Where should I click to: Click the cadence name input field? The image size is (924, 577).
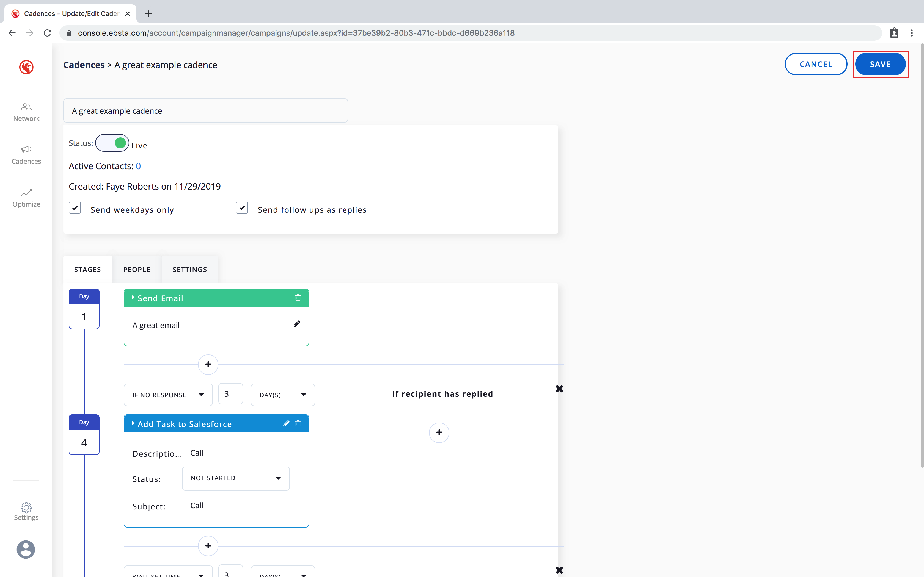click(x=205, y=111)
